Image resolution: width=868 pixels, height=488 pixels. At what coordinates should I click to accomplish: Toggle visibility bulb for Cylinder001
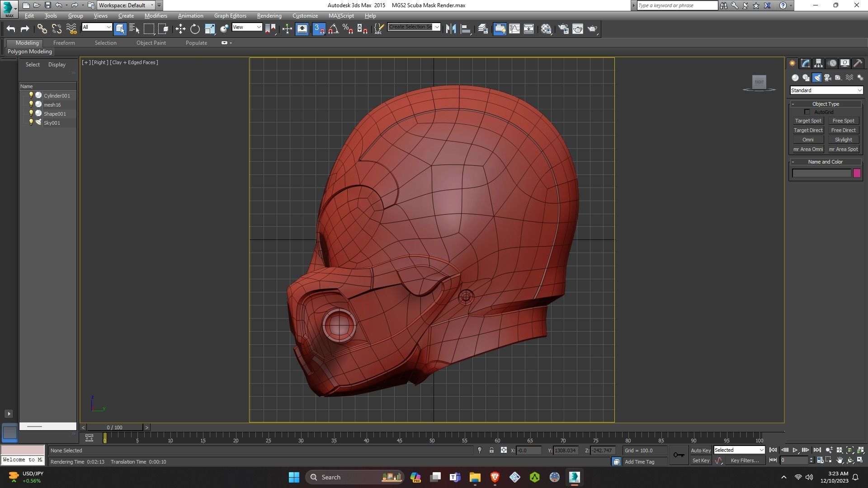pos(31,95)
